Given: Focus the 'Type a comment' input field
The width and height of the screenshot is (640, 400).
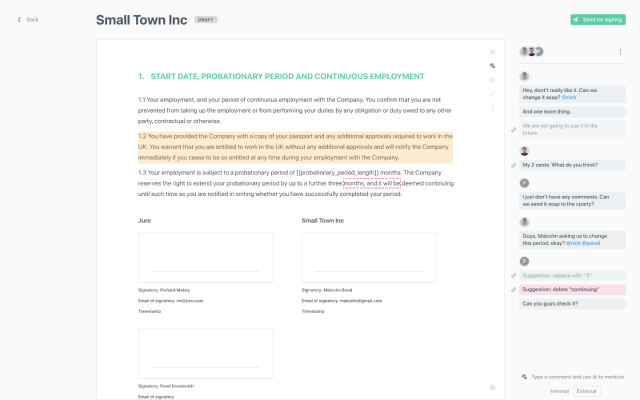Looking at the screenshot, I should pyautogui.click(x=578, y=377).
